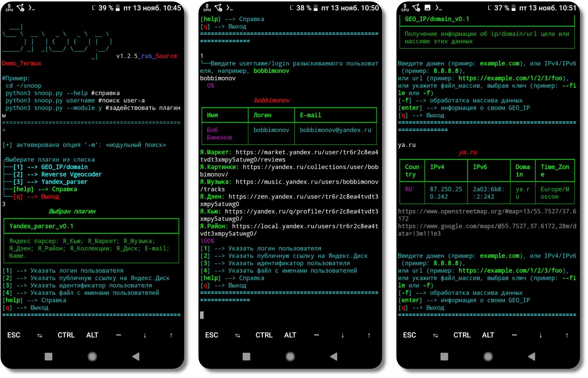588x378 pixels.
Task: Select the Yandex_parser plugin tree entry
Action: tap(64, 182)
